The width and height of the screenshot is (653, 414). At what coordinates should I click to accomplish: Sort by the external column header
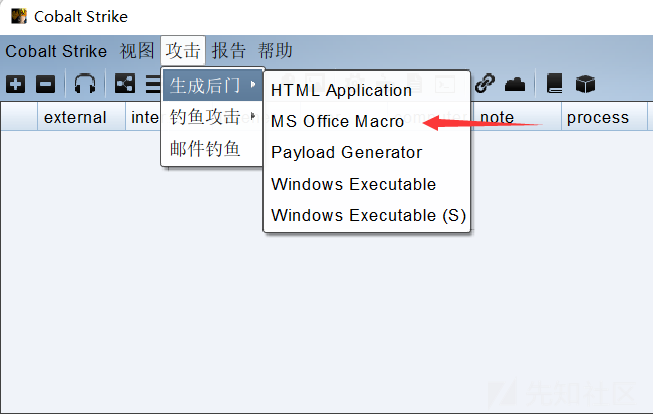pos(75,117)
